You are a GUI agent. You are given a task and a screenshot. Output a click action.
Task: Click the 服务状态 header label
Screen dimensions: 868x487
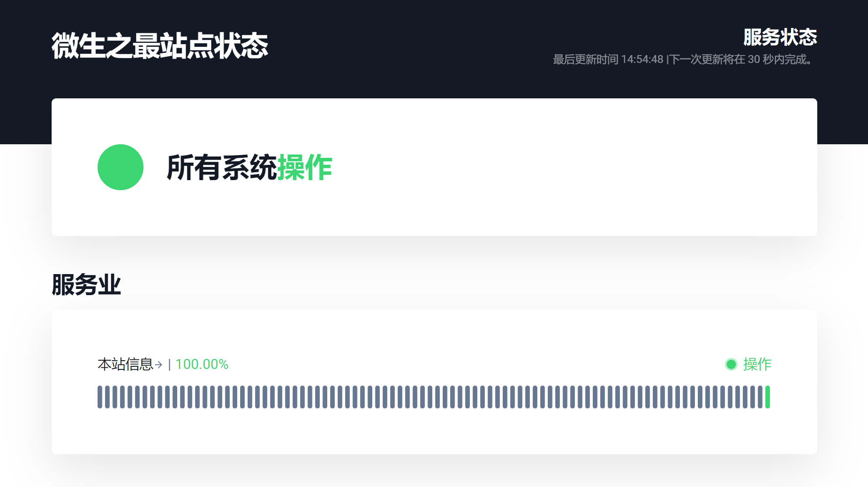coord(780,37)
